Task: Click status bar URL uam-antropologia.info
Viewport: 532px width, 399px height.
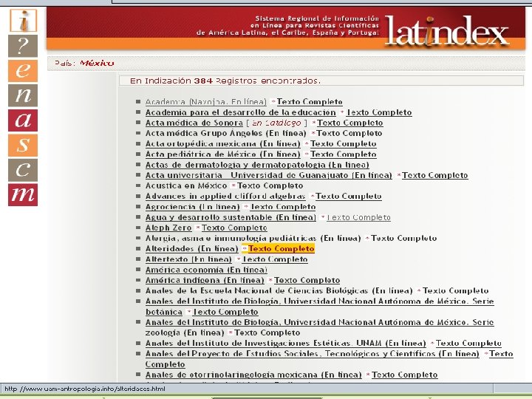Action: pos(85,389)
